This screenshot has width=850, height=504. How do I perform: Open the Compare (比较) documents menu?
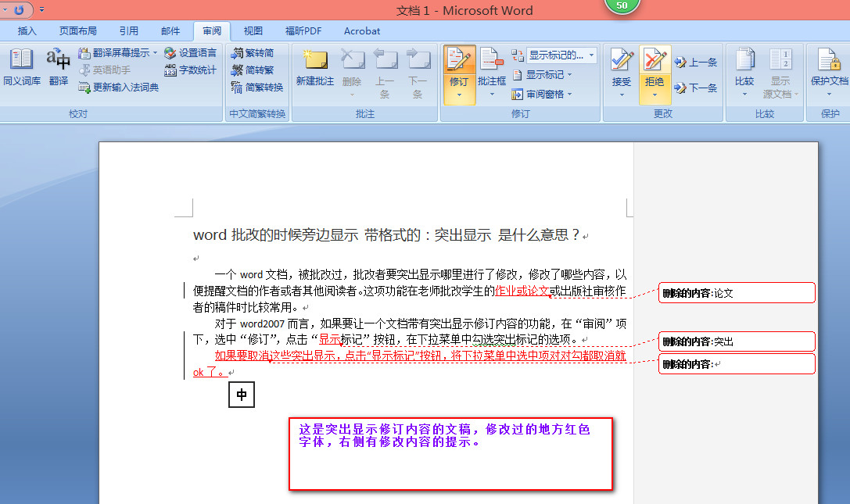click(x=744, y=73)
